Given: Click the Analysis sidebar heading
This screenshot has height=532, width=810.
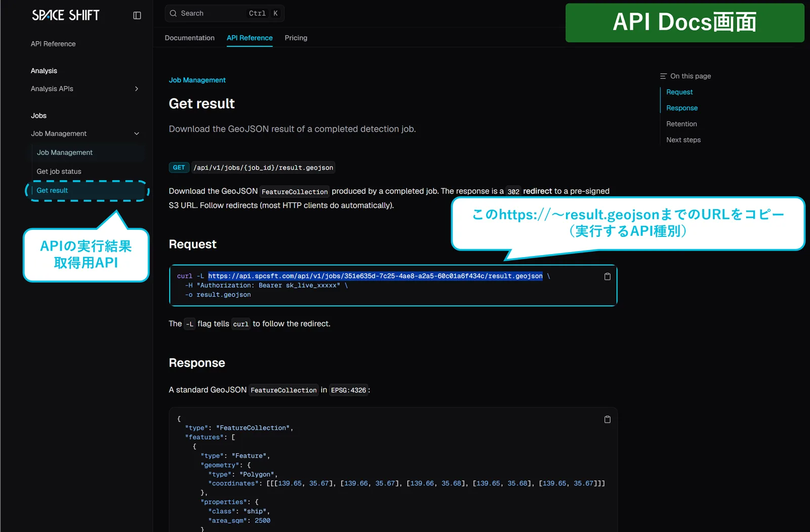Looking at the screenshot, I should (x=44, y=71).
